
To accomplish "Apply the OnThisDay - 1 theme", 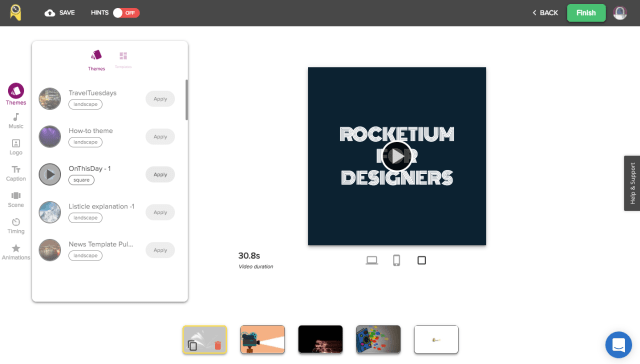I will pyautogui.click(x=160, y=174).
